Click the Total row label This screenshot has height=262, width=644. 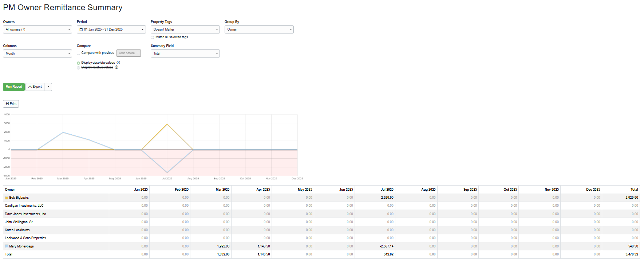coord(9,254)
